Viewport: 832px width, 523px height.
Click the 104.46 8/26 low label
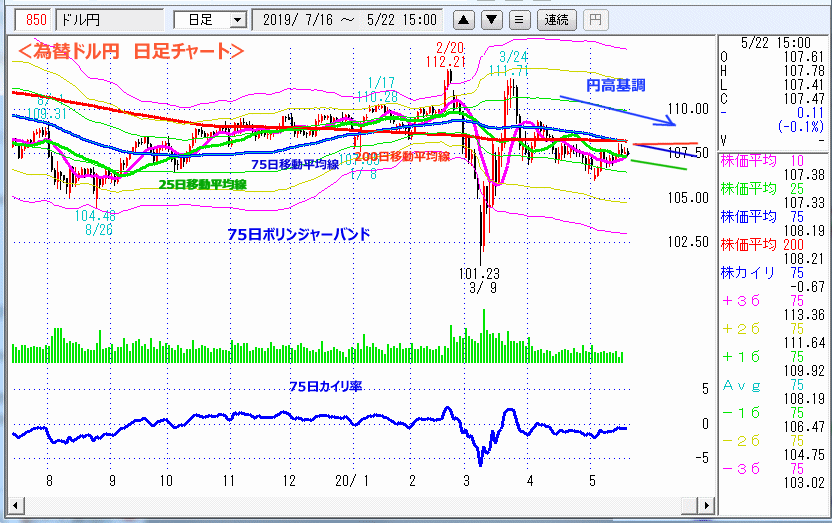[x=95, y=222]
